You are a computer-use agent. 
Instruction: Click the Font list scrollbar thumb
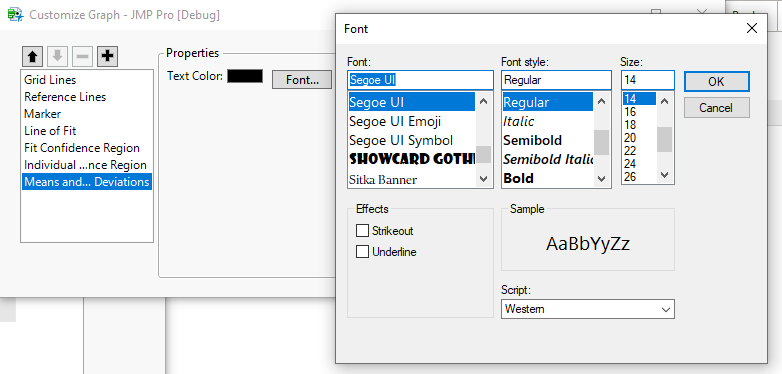pos(483,154)
